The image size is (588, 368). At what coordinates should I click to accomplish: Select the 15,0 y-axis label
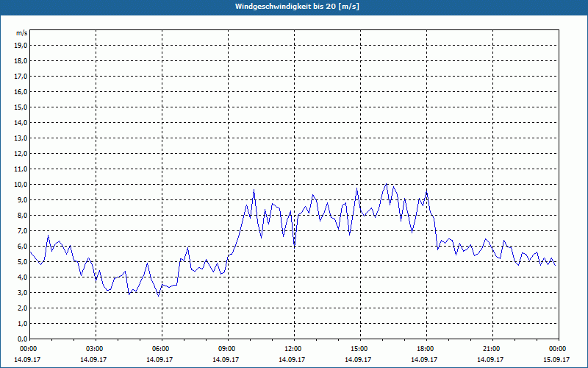(x=21, y=107)
